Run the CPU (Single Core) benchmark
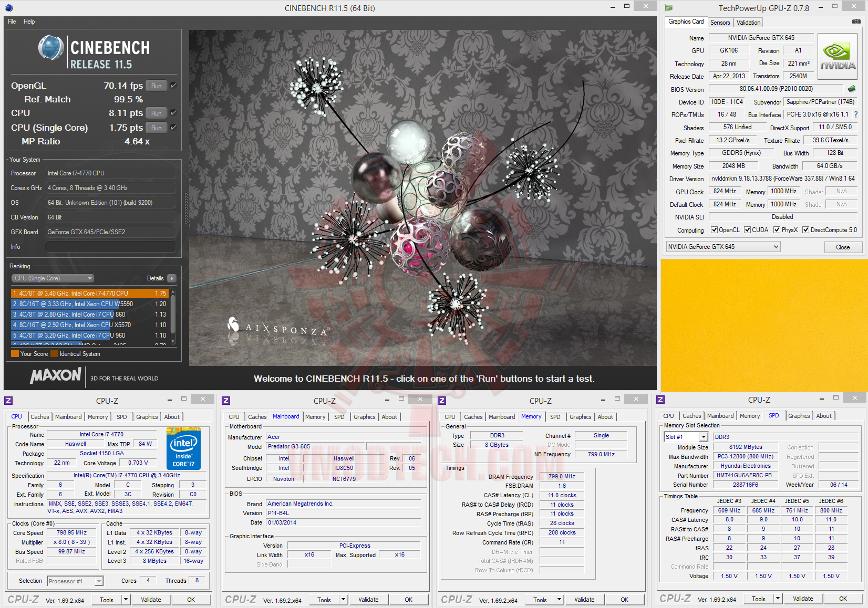The width and height of the screenshot is (868, 608). point(157,128)
